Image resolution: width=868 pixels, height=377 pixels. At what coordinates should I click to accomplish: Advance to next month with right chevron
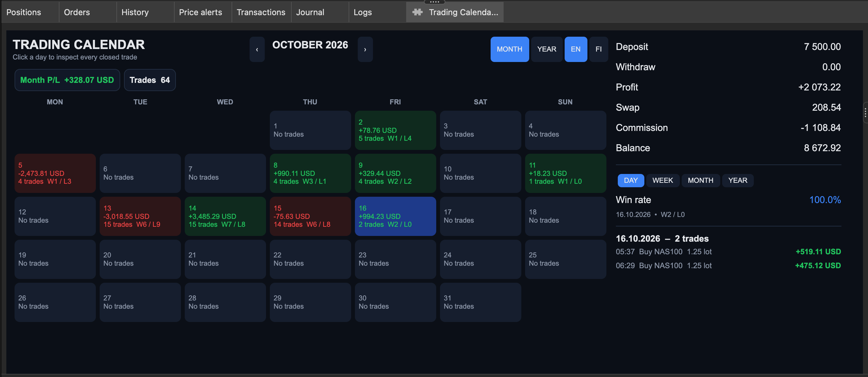[365, 49]
